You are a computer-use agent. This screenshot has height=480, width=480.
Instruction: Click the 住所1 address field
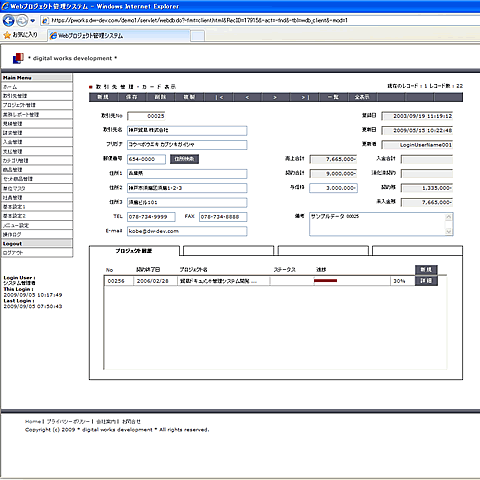click(187, 174)
